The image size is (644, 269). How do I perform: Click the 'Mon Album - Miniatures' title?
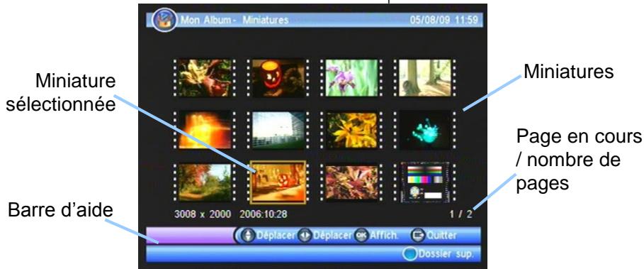[235, 20]
